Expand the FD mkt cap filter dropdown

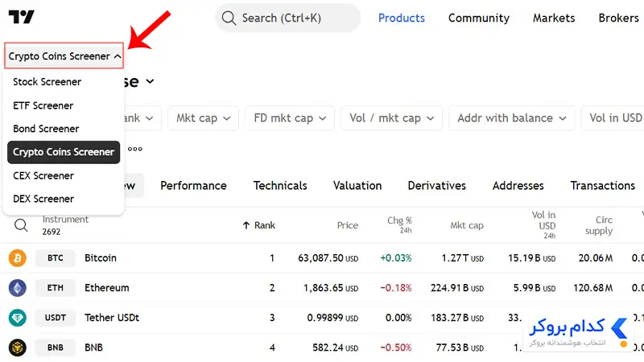coord(290,118)
